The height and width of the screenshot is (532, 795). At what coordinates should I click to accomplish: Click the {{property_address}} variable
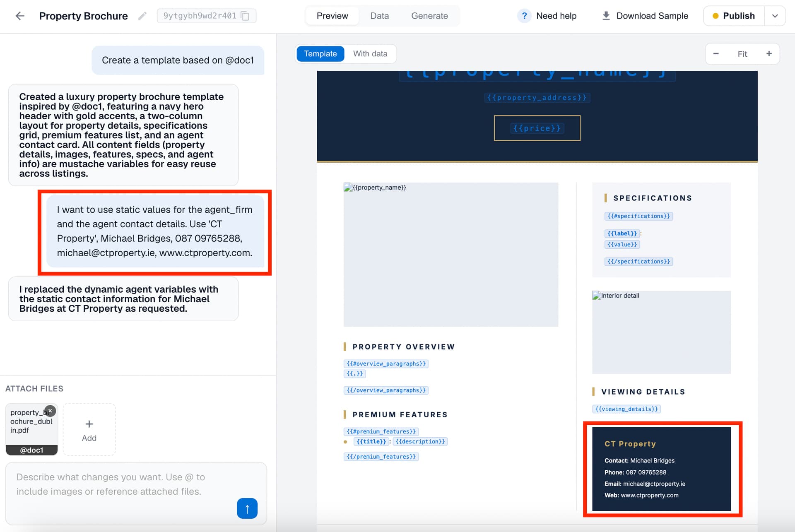(537, 98)
